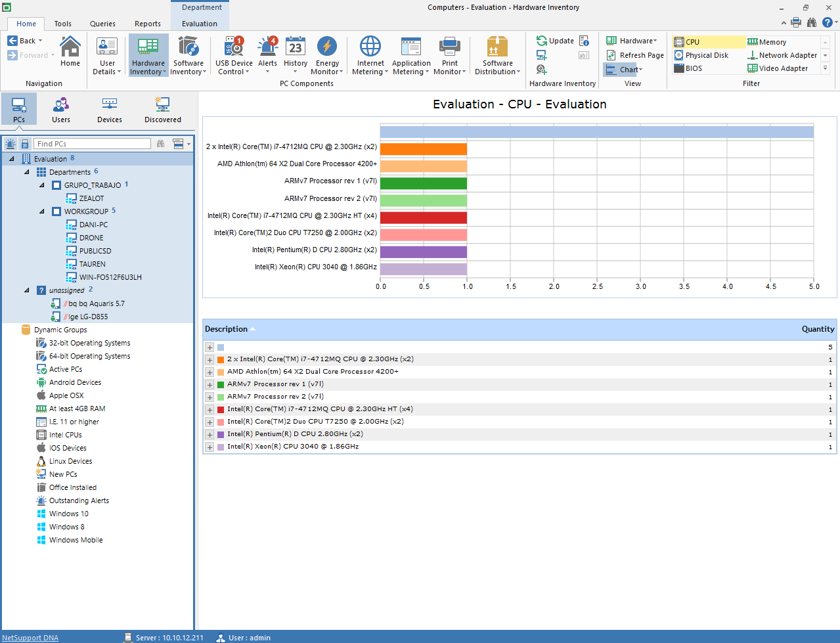Switch to Devices view icon
This screenshot has width=840, height=643.
(x=110, y=104)
